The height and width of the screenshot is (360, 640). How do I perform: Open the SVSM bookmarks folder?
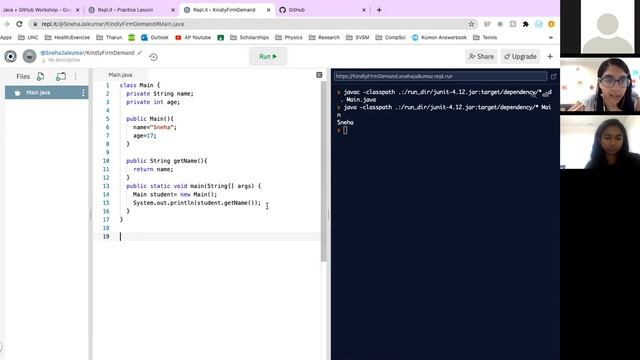coord(357,38)
